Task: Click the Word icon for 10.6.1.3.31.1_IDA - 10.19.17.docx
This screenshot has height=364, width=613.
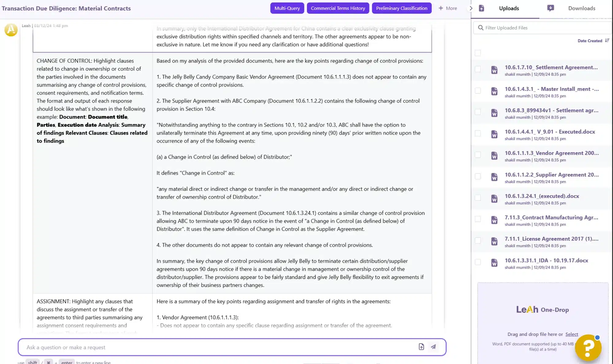Action: pos(494,263)
